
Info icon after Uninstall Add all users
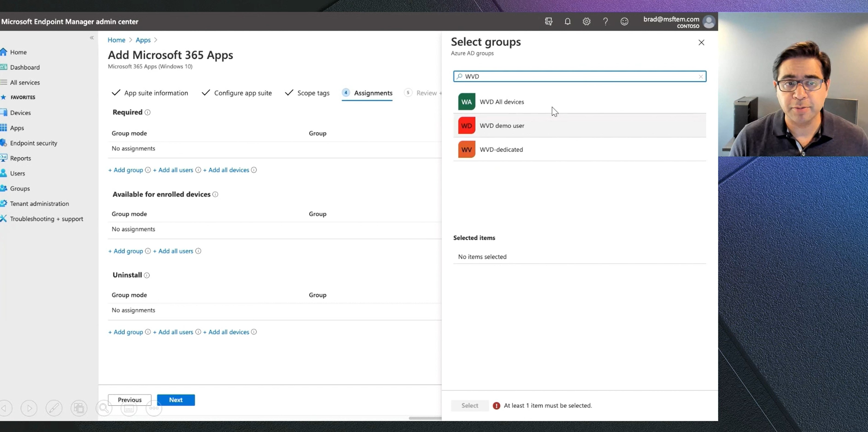click(198, 332)
